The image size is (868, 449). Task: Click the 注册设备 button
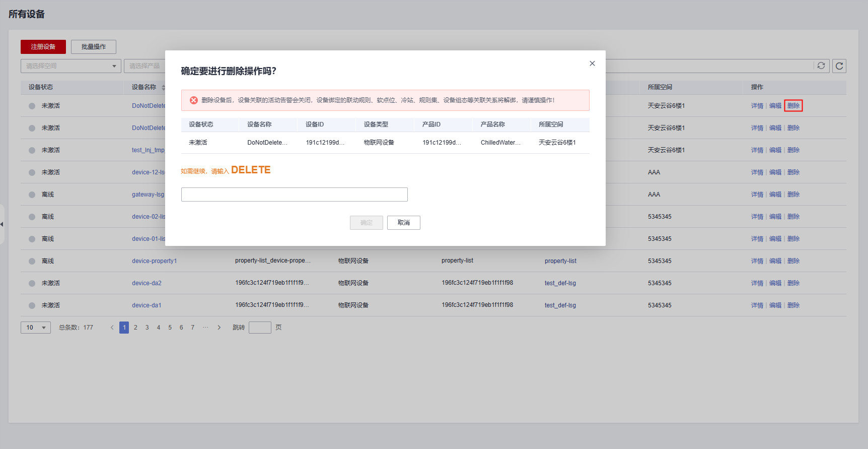click(x=43, y=47)
